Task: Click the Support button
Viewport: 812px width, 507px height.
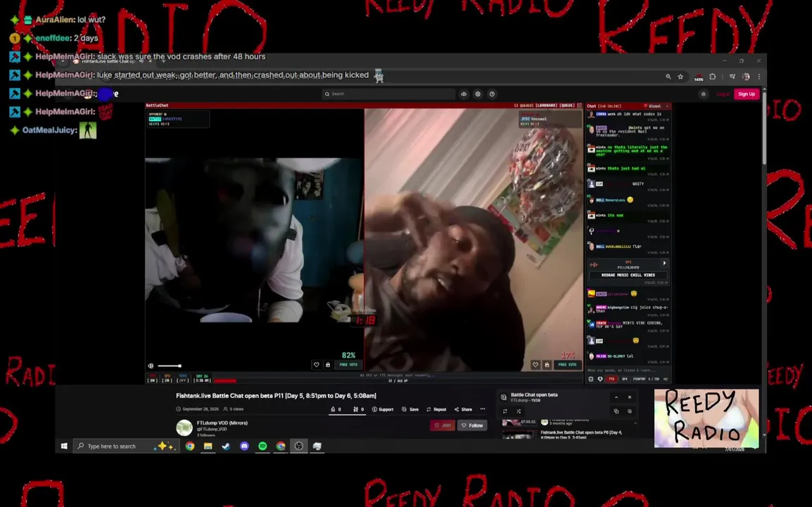Action: pos(383,409)
